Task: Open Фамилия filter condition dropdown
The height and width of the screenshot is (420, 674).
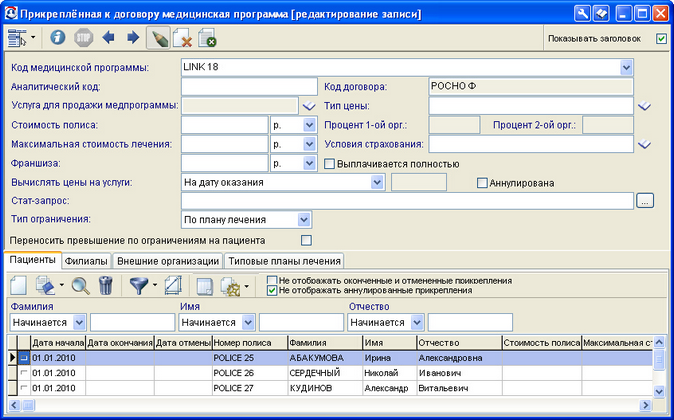Action: click(x=79, y=322)
